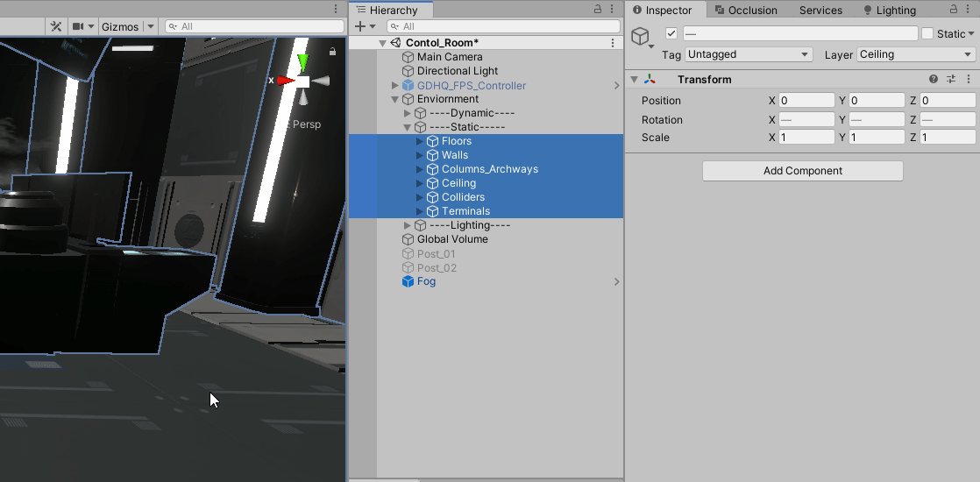Image resolution: width=980 pixels, height=482 pixels.
Task: Click the red X axis gizmo cone
Action: point(286,81)
